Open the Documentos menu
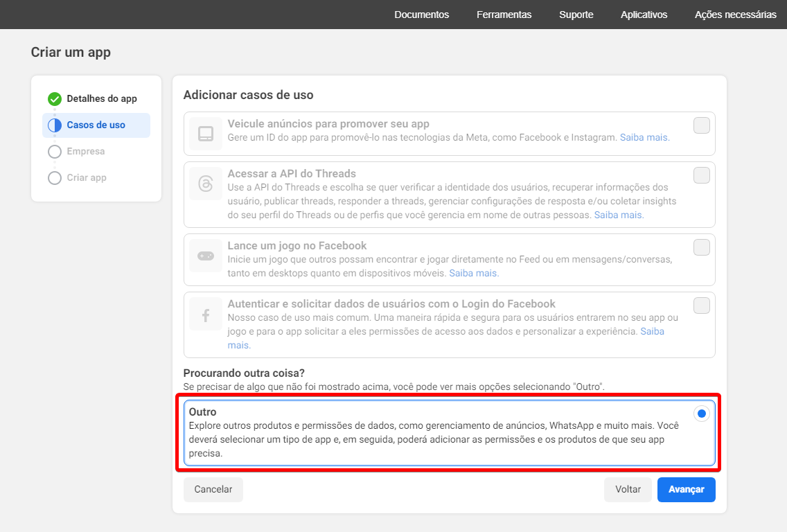Viewport: 787px width, 532px height. click(x=422, y=15)
